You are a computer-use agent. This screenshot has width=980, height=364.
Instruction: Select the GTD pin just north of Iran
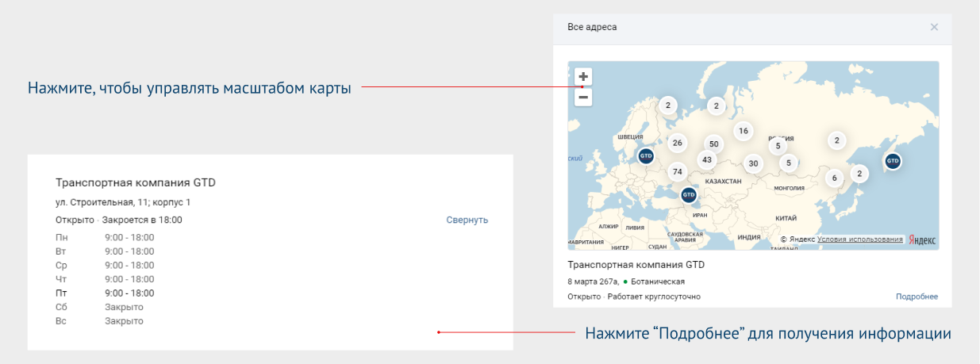click(689, 194)
